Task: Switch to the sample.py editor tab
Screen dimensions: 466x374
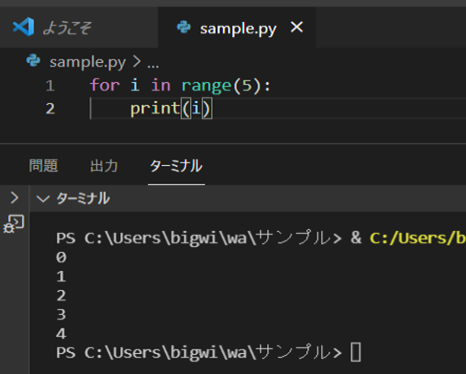Action: 238,28
